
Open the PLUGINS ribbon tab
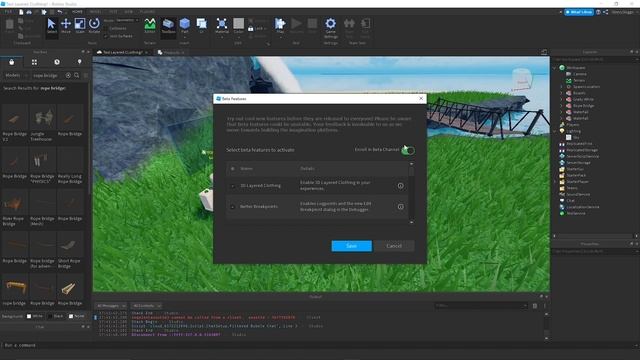point(147,12)
